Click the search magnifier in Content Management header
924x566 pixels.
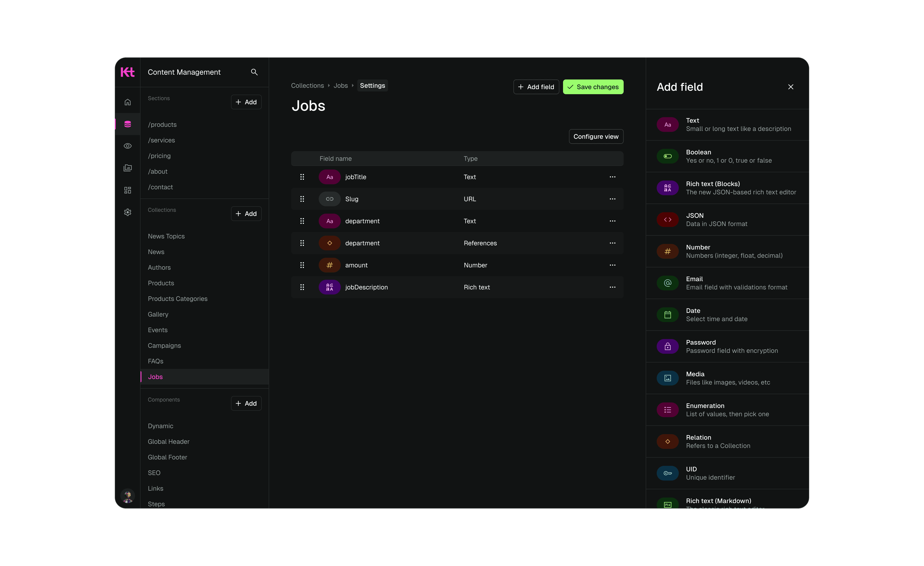pos(254,72)
